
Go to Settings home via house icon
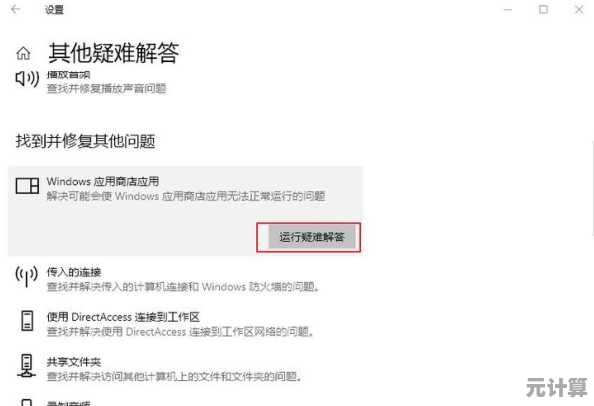(23, 53)
